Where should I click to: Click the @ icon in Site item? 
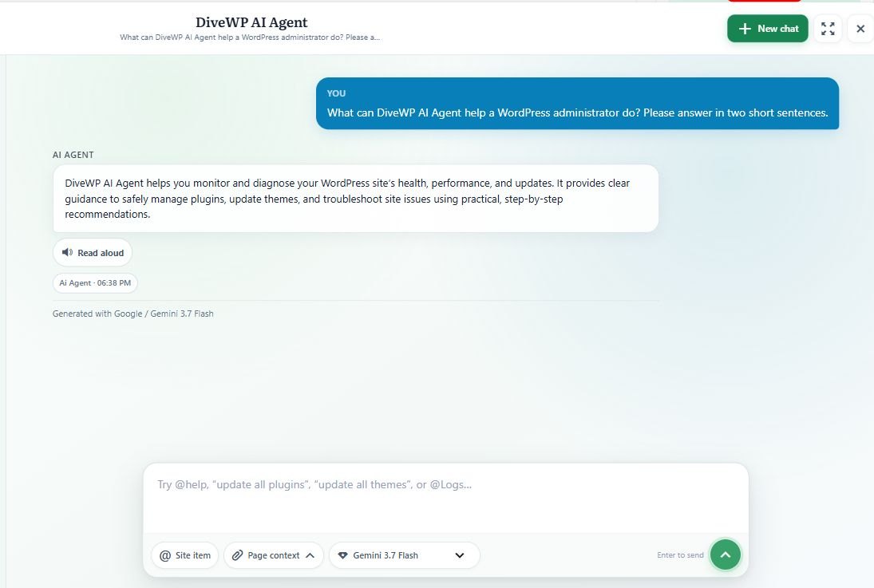(x=165, y=555)
